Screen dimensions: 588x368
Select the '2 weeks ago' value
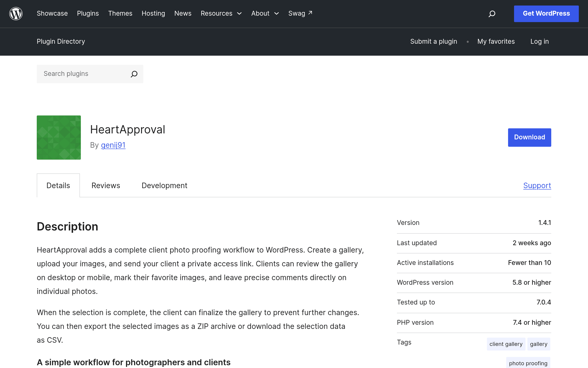tap(532, 243)
